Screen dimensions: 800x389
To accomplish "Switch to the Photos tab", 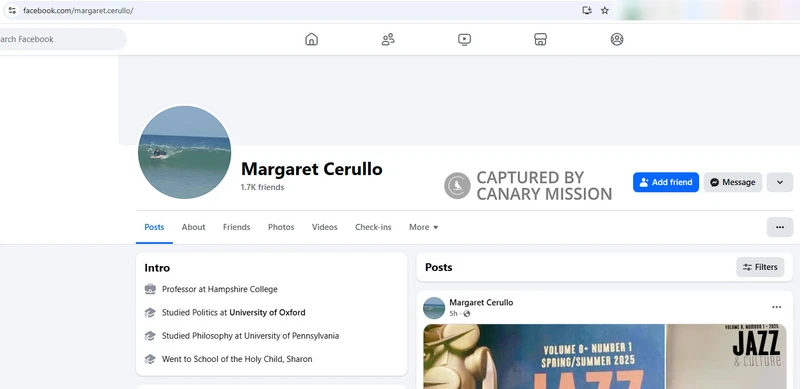I will pyautogui.click(x=281, y=227).
